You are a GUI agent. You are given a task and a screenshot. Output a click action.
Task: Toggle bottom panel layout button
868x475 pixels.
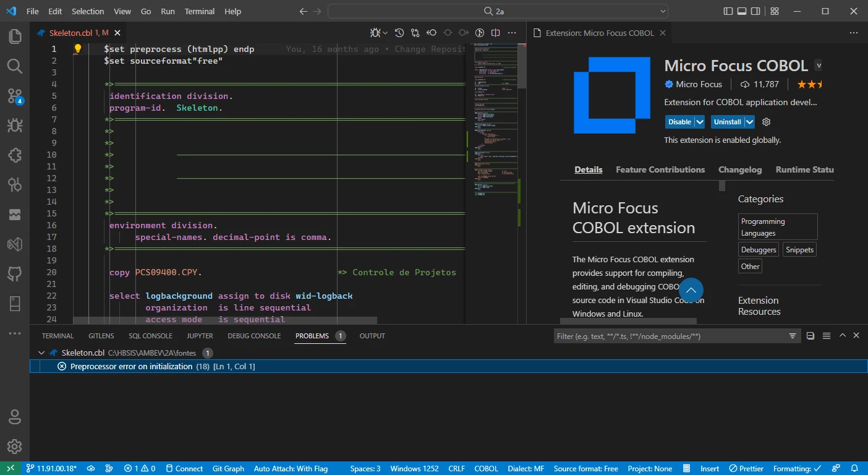click(742, 11)
